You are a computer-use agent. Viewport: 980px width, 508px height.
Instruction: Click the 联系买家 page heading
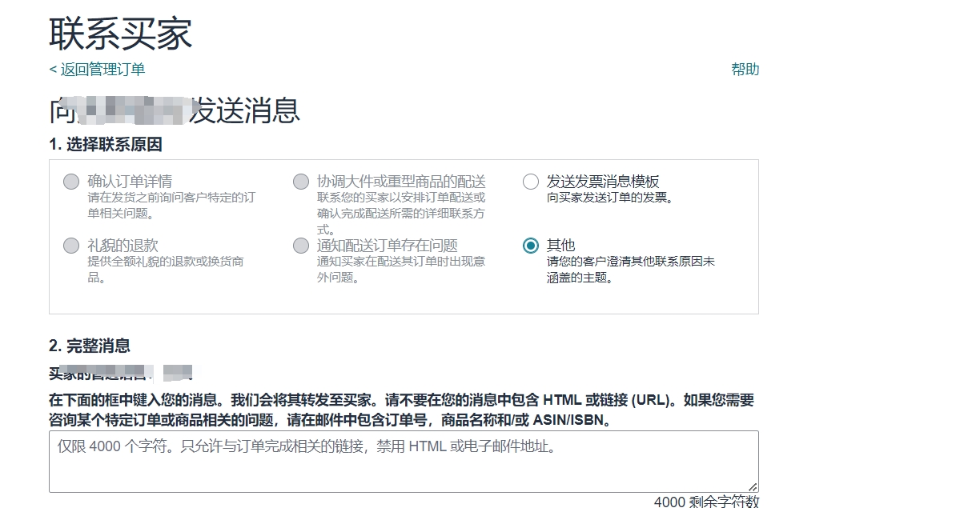click(121, 34)
